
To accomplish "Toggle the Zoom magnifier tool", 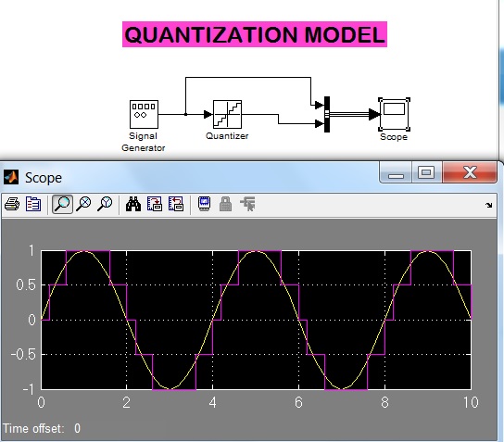I will (62, 204).
